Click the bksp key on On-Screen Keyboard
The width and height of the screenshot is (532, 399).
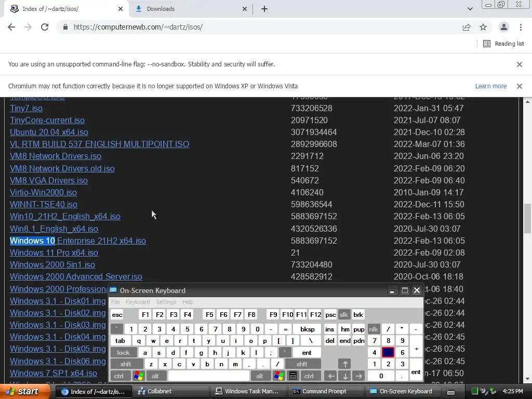[308, 329]
